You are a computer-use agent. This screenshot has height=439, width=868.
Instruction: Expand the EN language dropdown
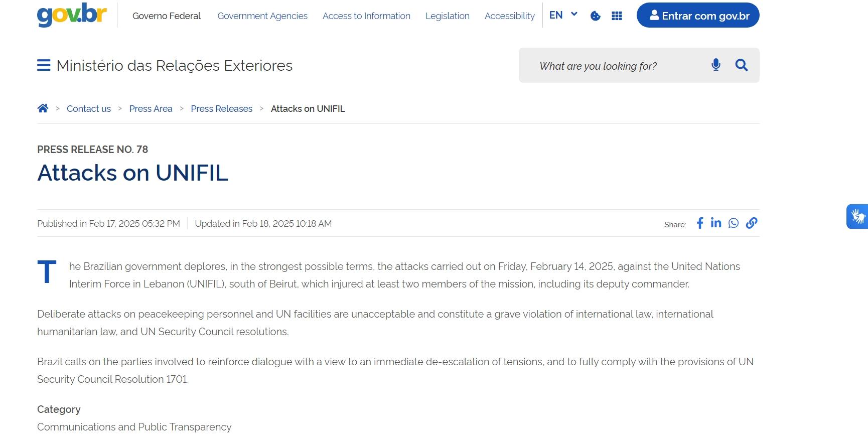(563, 15)
